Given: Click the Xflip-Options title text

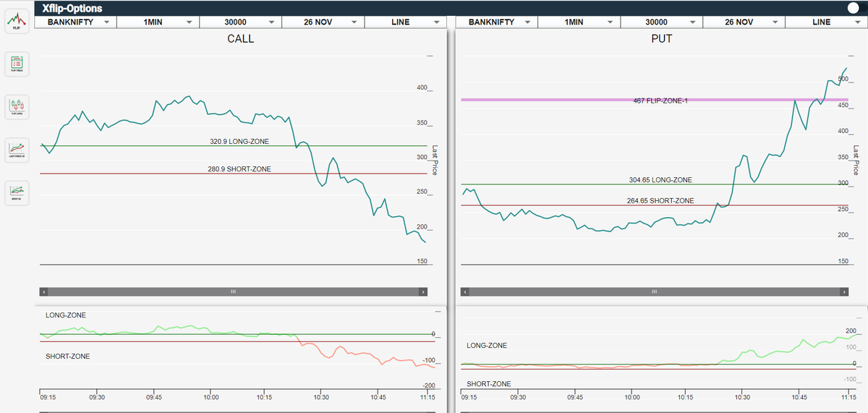Looking at the screenshot, I should [72, 8].
